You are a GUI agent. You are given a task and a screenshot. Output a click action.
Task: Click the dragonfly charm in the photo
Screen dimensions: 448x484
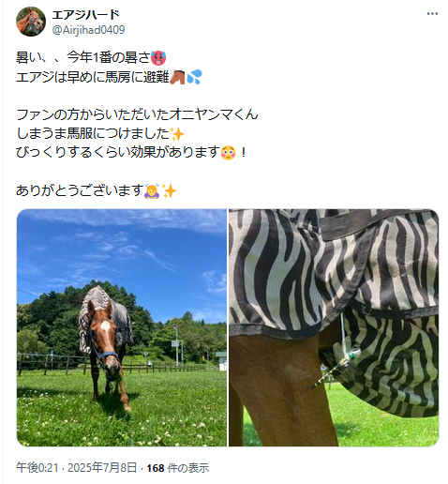336,363
